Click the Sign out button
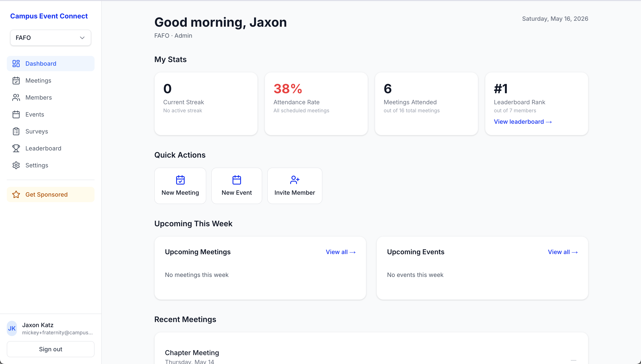Image resolution: width=641 pixels, height=364 pixels. click(50, 349)
